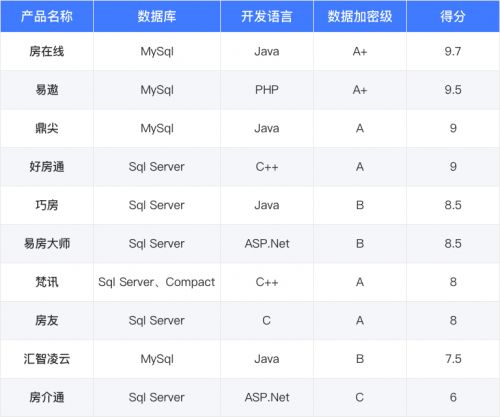Screen dimensions: 500x417
Task: Select the 鼎尖 product row name
Action: [x=47, y=128]
